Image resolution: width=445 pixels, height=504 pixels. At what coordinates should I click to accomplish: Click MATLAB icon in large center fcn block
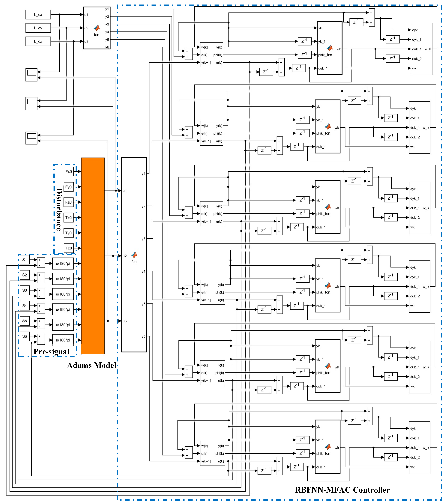pyautogui.click(x=134, y=255)
